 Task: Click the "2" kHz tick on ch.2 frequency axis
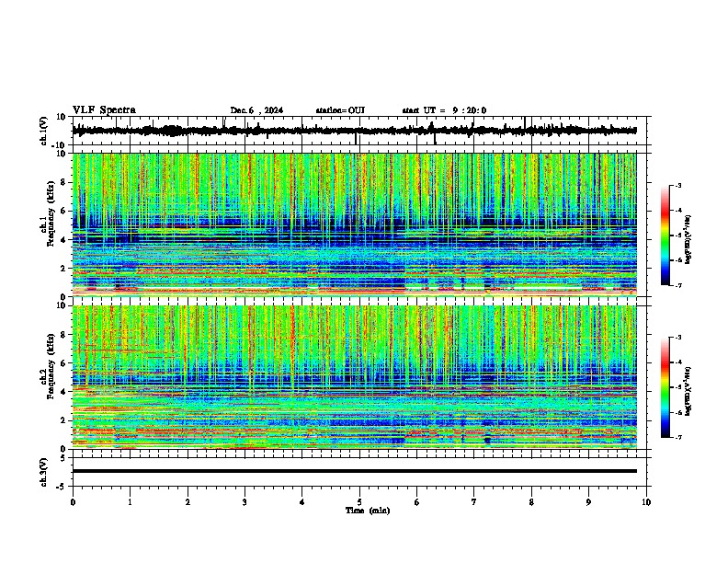tap(63, 420)
